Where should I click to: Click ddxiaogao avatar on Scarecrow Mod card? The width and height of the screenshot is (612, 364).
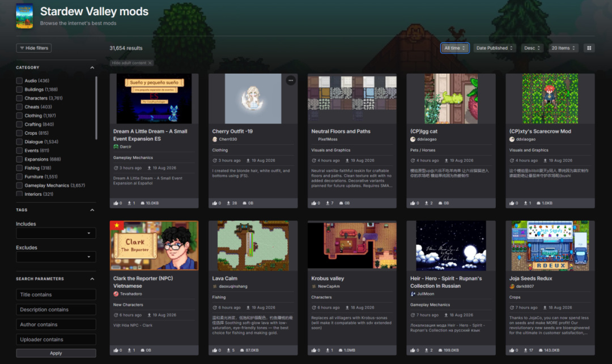pyautogui.click(x=512, y=139)
